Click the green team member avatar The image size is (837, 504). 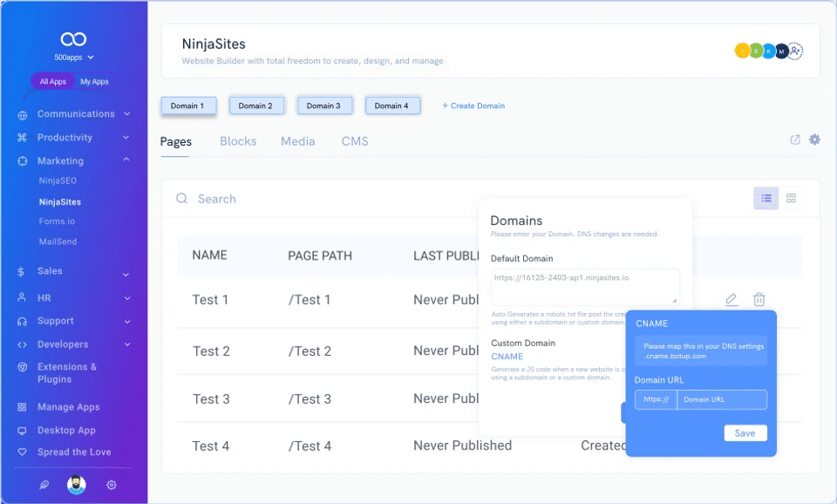click(756, 51)
